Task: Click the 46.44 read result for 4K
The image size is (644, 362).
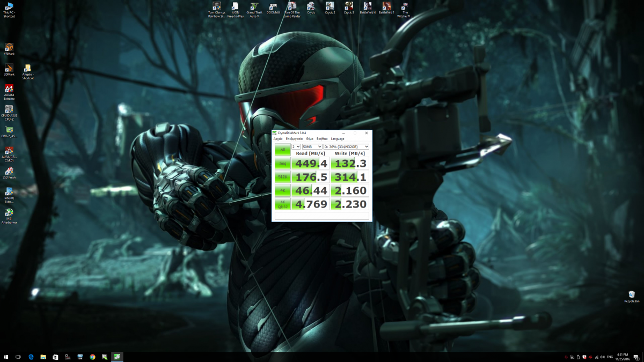Action: pos(310,190)
